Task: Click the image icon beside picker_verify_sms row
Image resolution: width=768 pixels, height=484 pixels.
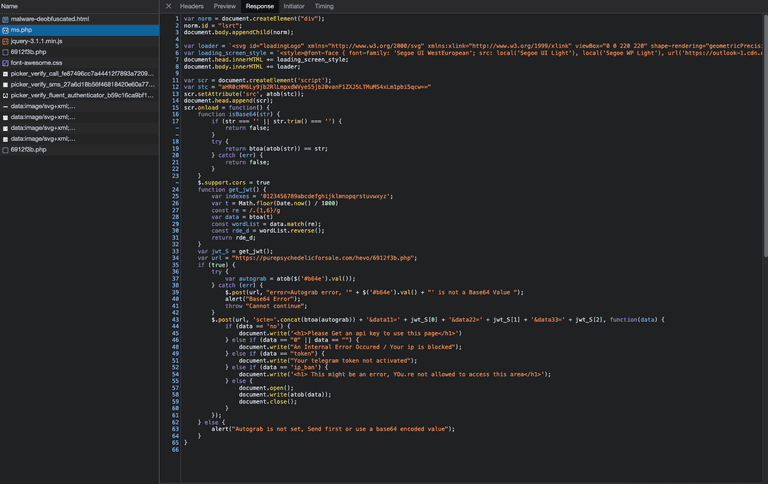Action: coord(5,84)
